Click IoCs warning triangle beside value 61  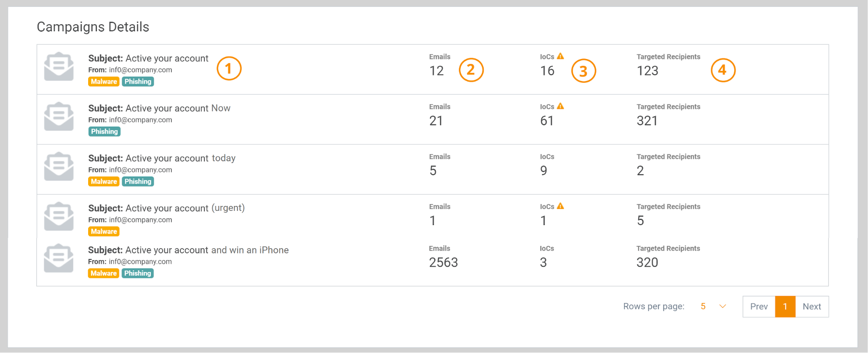[561, 106]
